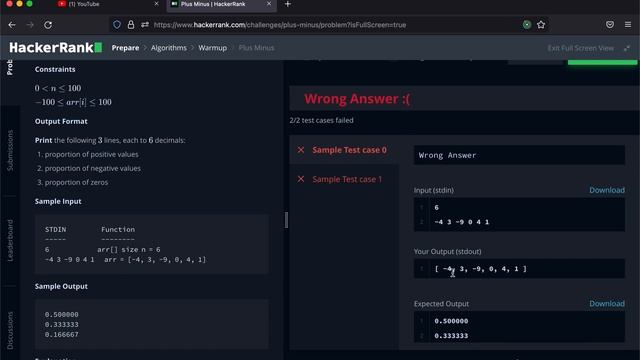
Task: Open the Leaderboard side tab
Action: tap(10, 240)
